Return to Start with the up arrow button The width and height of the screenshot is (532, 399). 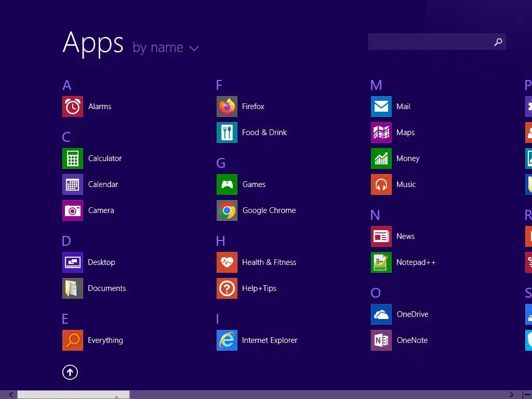(70, 373)
